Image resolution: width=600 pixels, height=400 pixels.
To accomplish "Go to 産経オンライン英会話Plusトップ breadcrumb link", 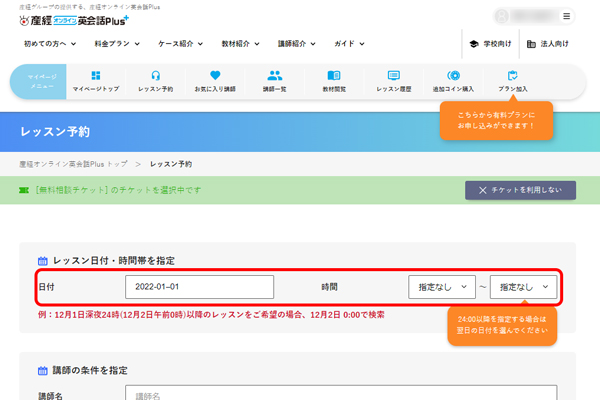I will [73, 163].
